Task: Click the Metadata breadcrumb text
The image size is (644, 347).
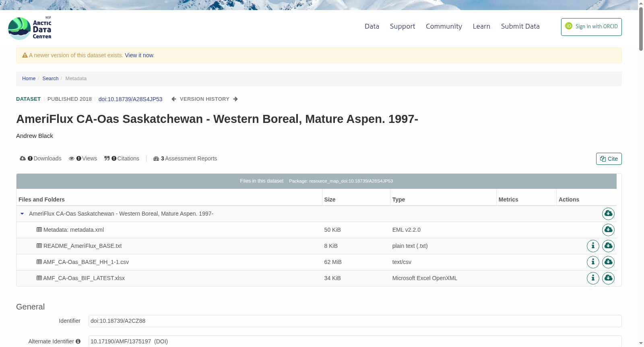Action: (x=76, y=79)
